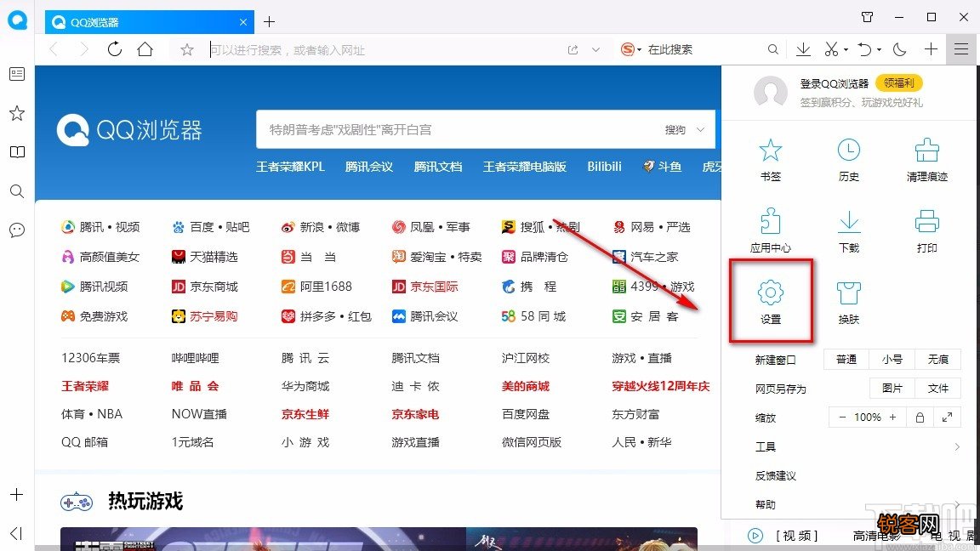Open the Settings gear icon in menu
This screenshot has width=980, height=551.
[770, 293]
